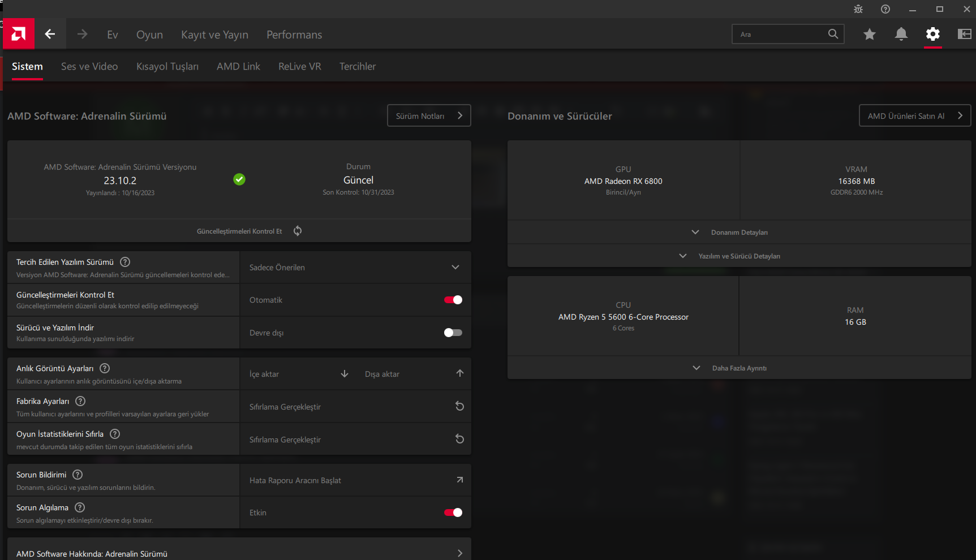This screenshot has width=976, height=560.
Task: Switch to AMD Link tab
Action: [238, 66]
